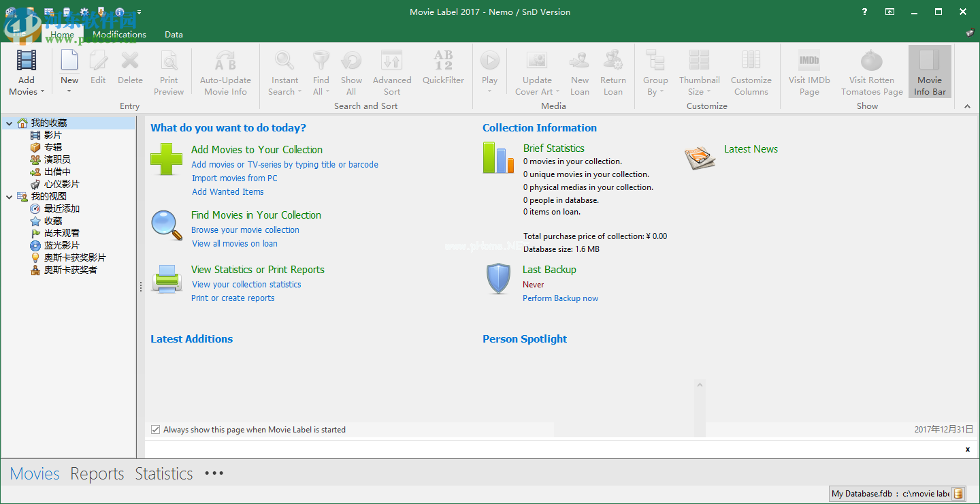Close the bottom panel with x
This screenshot has height=504, width=980.
pyautogui.click(x=968, y=450)
